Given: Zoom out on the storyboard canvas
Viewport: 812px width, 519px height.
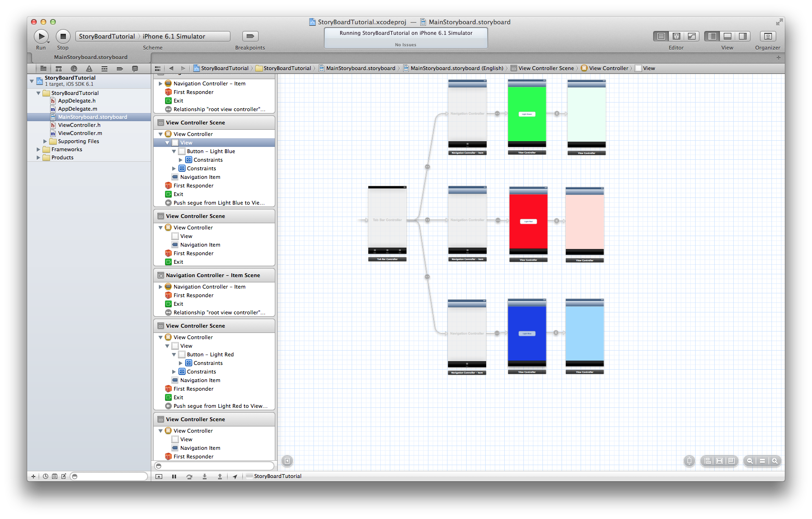Looking at the screenshot, I should pos(750,461).
